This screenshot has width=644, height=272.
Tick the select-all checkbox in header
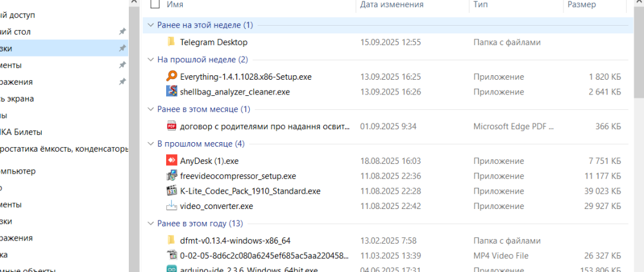click(155, 5)
